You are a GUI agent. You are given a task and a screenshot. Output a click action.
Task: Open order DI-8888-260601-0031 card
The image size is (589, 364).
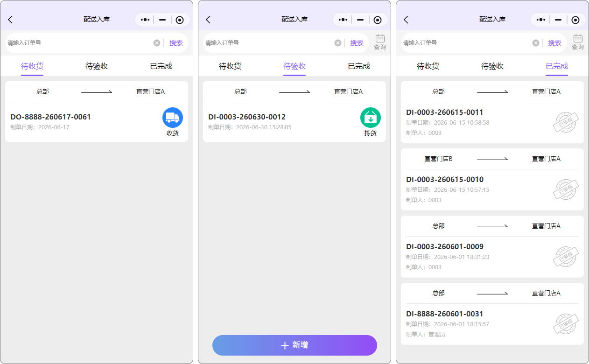492,314
